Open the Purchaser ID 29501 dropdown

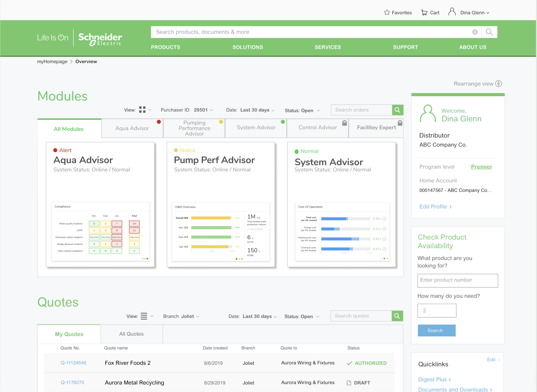point(203,110)
